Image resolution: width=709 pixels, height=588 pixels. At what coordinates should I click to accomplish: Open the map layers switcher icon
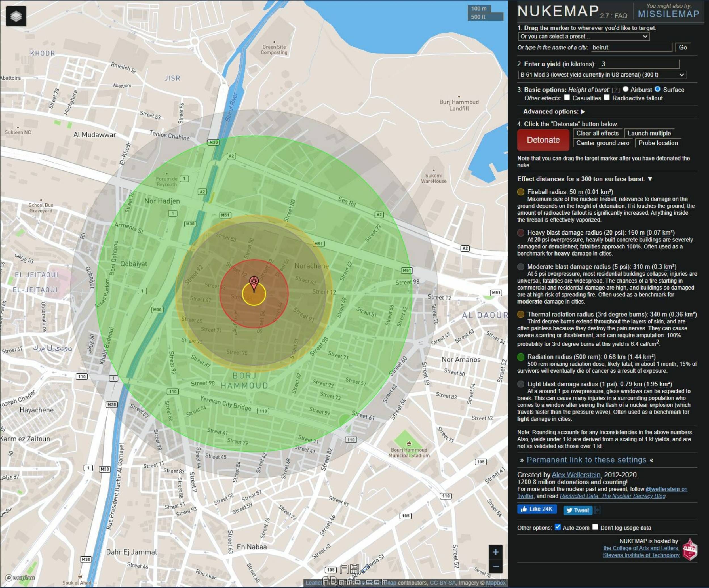click(x=16, y=16)
